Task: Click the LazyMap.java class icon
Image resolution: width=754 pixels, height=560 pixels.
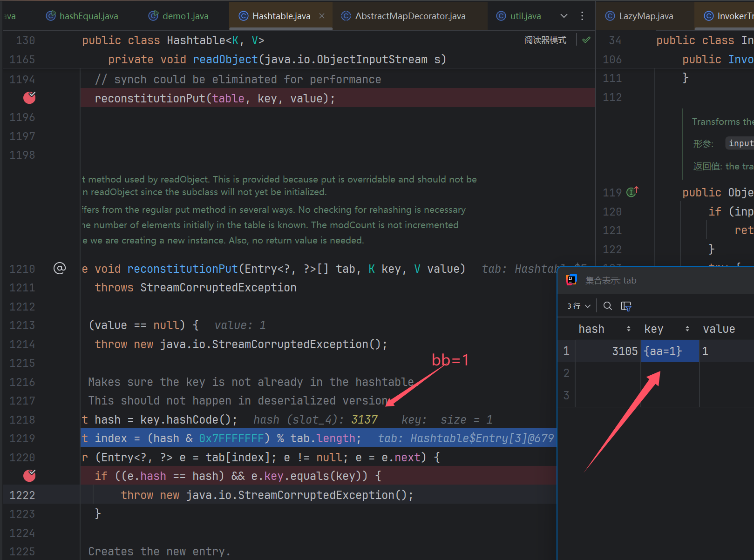Action: click(x=610, y=16)
